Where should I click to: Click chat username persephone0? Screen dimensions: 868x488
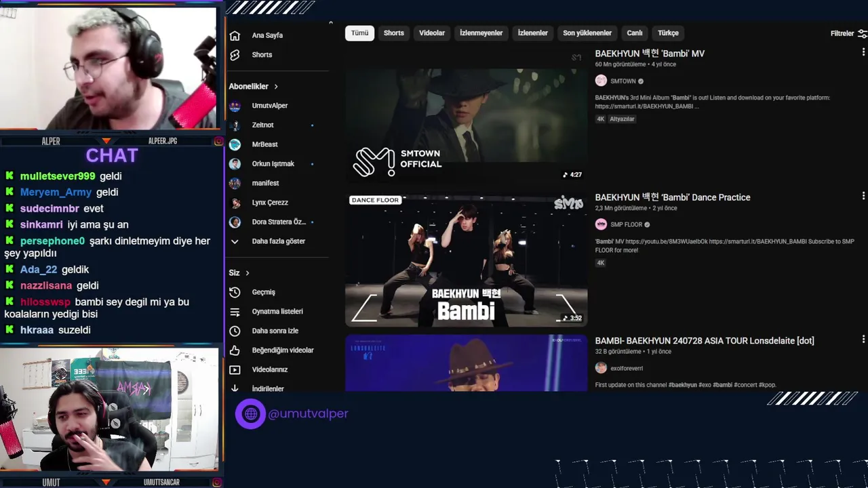point(52,241)
